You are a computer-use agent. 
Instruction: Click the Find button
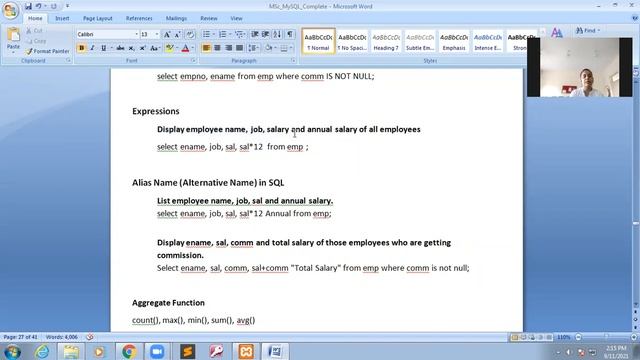click(588, 31)
